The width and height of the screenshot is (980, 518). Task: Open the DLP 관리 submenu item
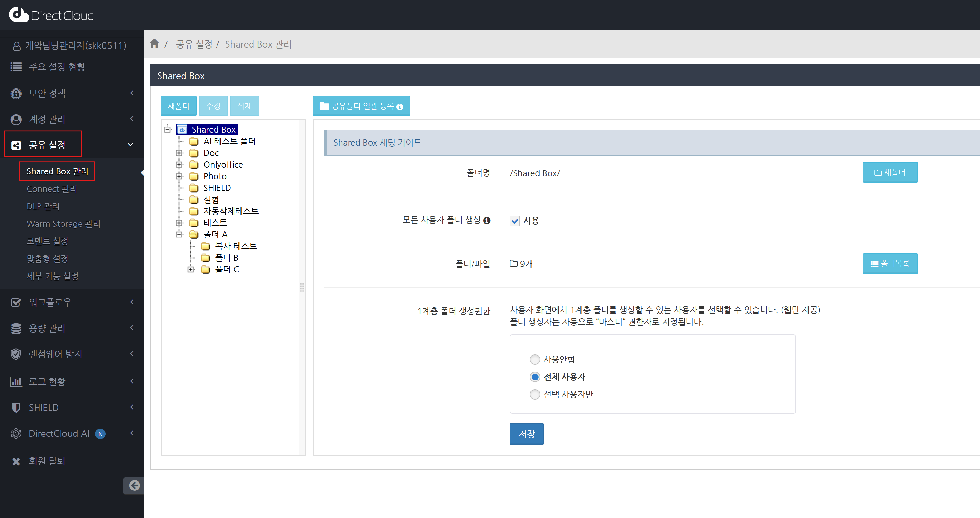[43, 206]
